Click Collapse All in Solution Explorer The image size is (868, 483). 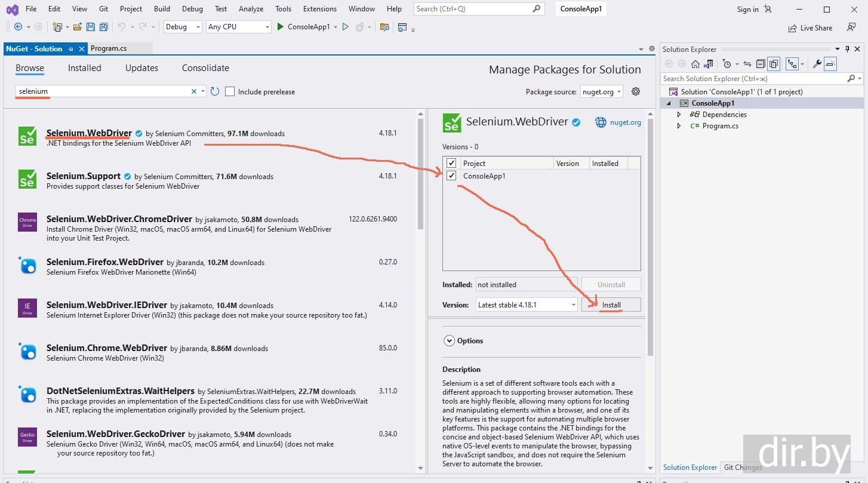click(761, 64)
